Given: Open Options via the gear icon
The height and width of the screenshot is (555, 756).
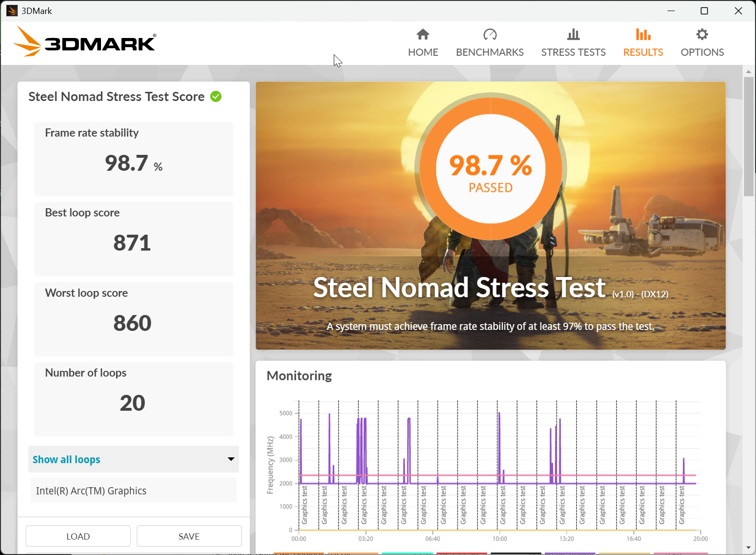Looking at the screenshot, I should tap(702, 35).
